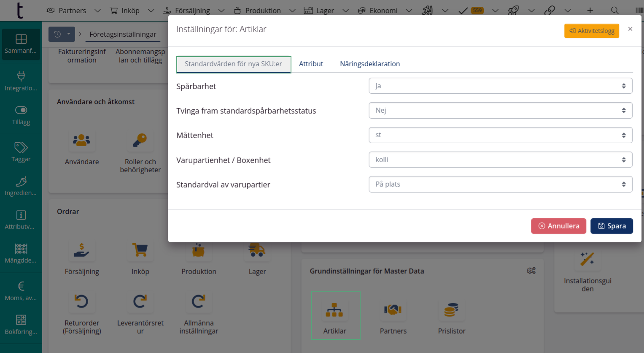
Task: Expand the Tvinga fram standardspårbarhetsstatus dropdown
Action: coord(500,111)
